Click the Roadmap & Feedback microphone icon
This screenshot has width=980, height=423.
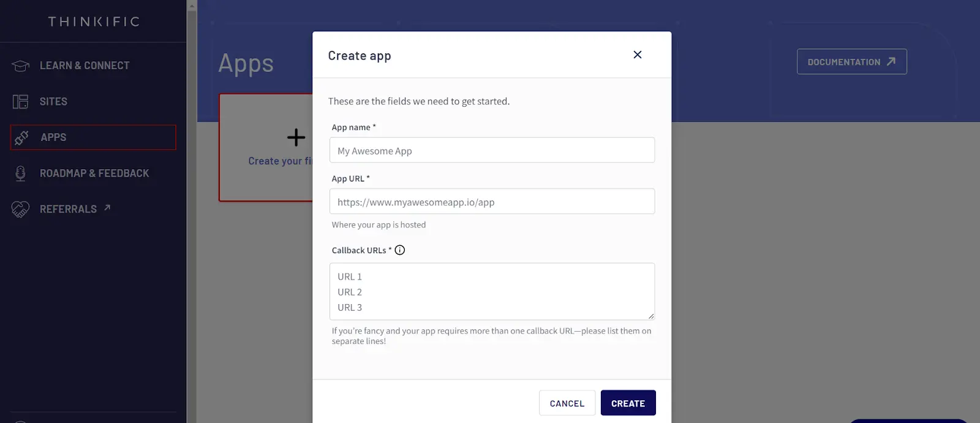[x=19, y=173]
